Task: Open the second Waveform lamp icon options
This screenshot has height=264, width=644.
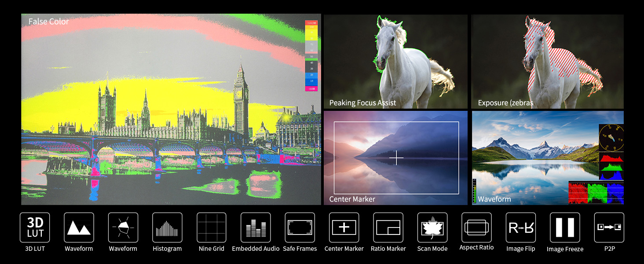Action: [123, 227]
